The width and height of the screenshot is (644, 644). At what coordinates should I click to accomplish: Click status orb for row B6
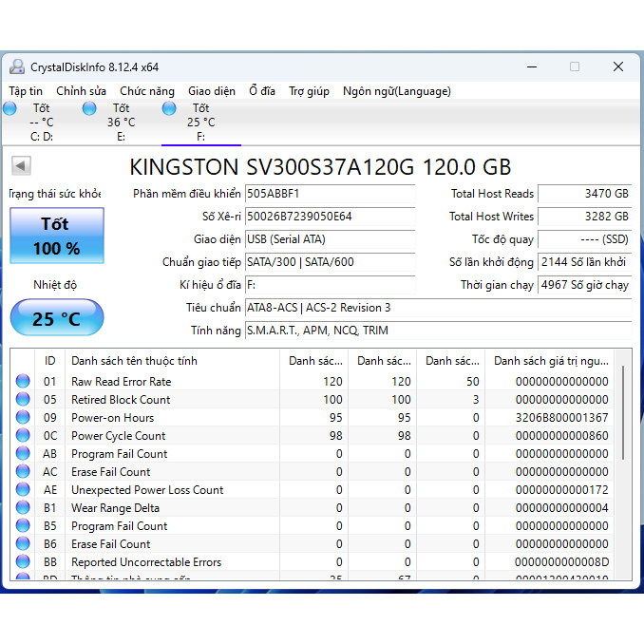(23, 543)
